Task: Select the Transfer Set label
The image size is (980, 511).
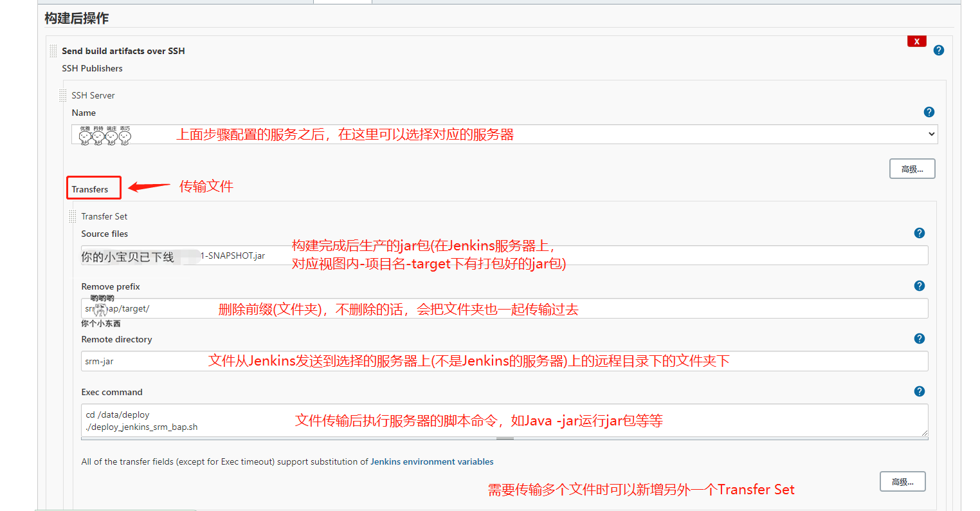Action: pyautogui.click(x=104, y=216)
